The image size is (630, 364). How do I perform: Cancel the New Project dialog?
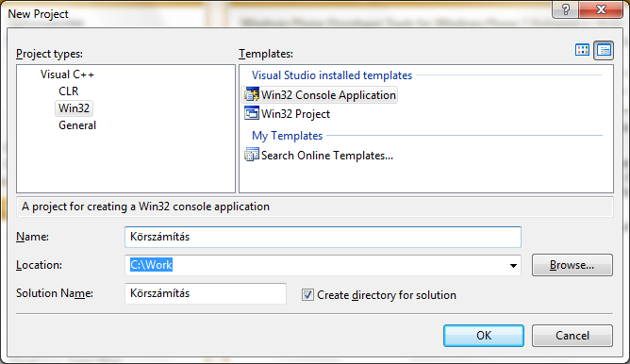click(572, 336)
